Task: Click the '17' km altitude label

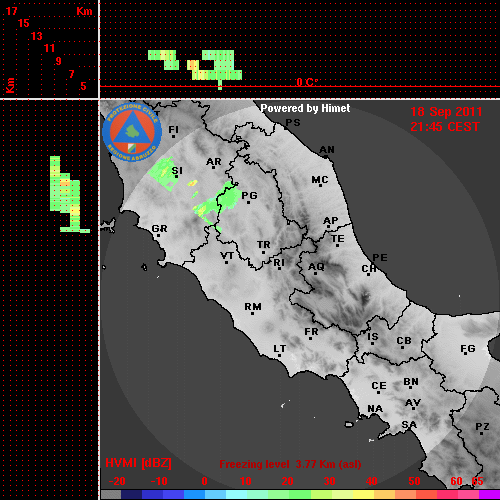Action: click(11, 11)
